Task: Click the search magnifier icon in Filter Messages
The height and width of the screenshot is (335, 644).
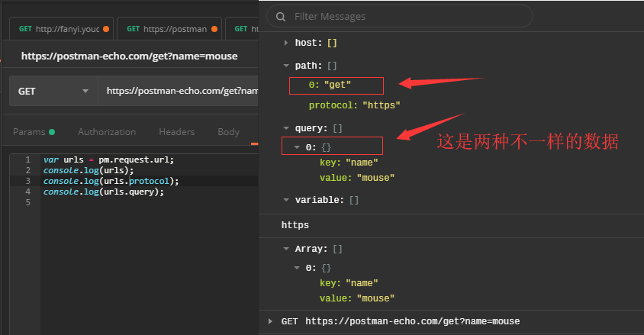Action: point(281,17)
